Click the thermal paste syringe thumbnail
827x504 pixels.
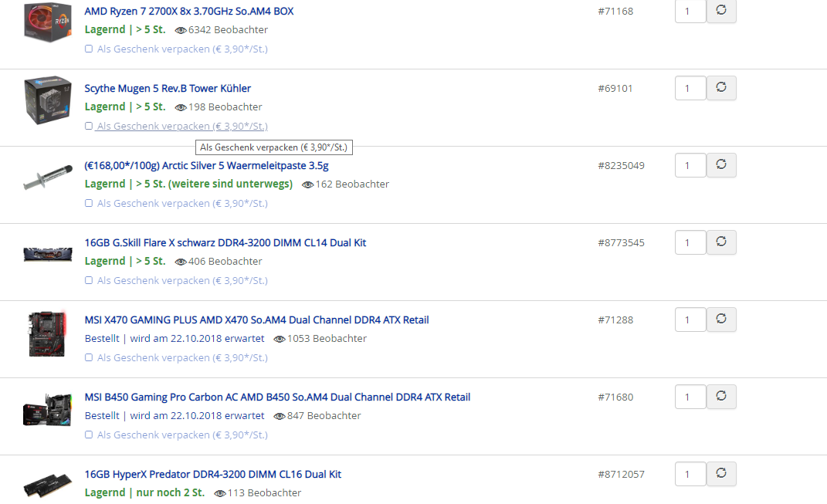click(48, 178)
